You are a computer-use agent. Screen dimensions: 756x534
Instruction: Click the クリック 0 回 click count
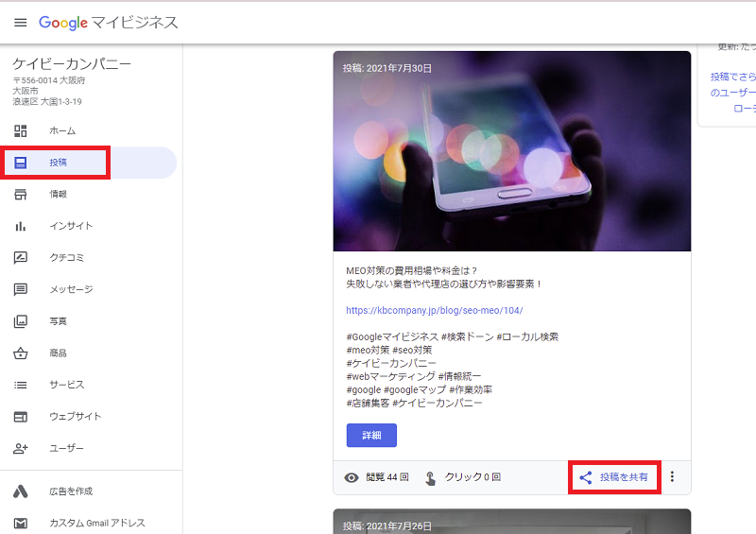[x=472, y=477]
